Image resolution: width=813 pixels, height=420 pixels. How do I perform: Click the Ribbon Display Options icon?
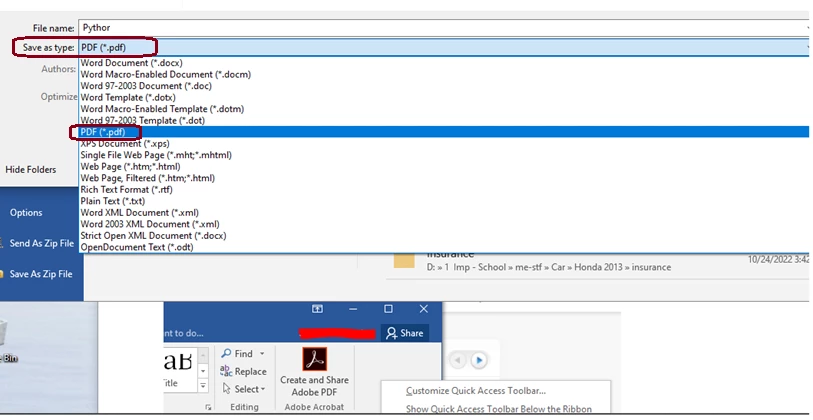(x=317, y=309)
